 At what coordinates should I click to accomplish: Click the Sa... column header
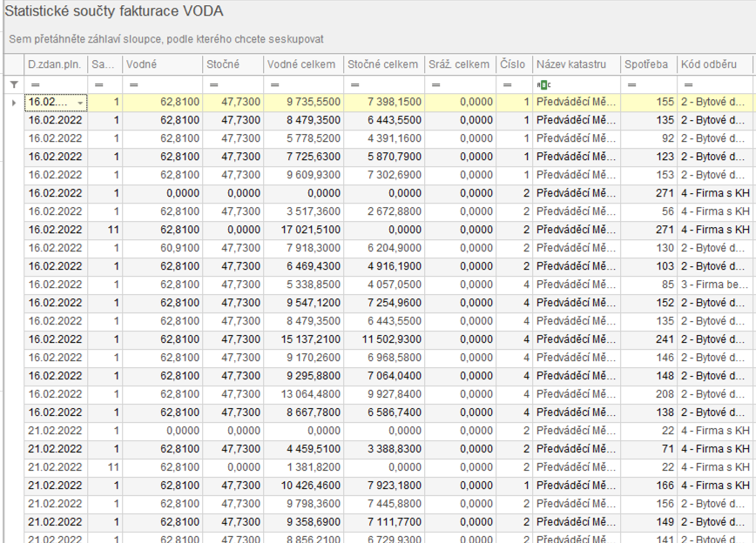coord(105,64)
